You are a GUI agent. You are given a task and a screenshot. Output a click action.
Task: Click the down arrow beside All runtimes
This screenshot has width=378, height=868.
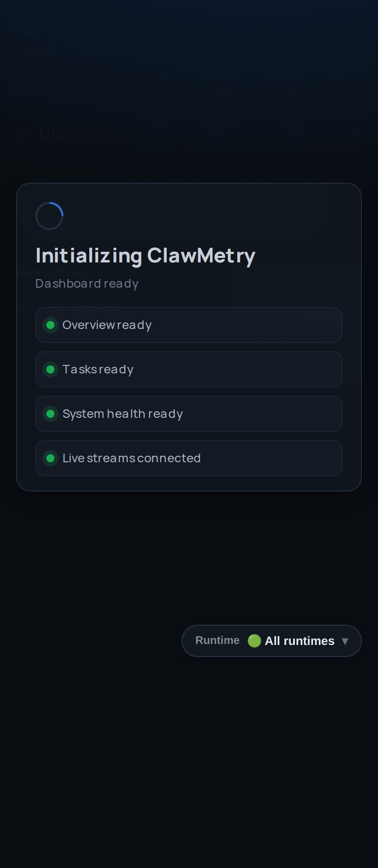point(345,641)
